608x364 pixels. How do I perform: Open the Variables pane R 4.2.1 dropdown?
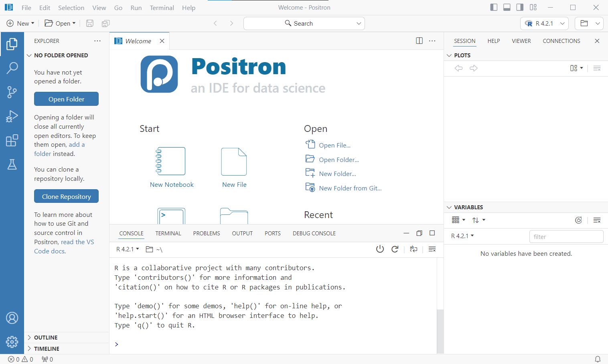point(462,236)
